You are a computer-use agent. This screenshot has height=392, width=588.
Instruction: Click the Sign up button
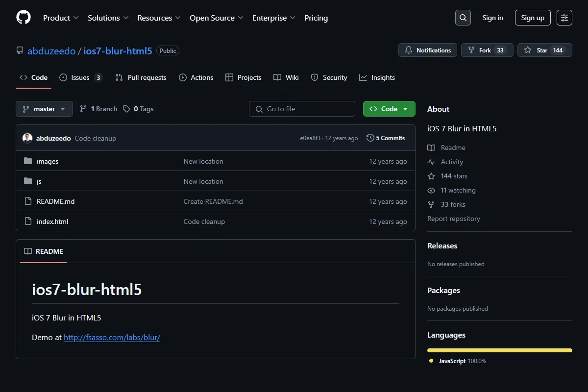pyautogui.click(x=533, y=18)
